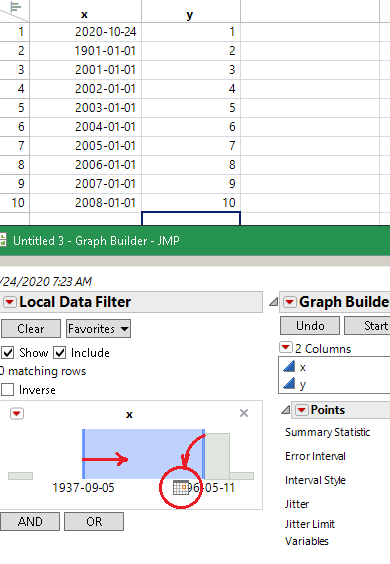Open the x filter red triangle menu
This screenshot has width=390, height=564.
click(17, 414)
